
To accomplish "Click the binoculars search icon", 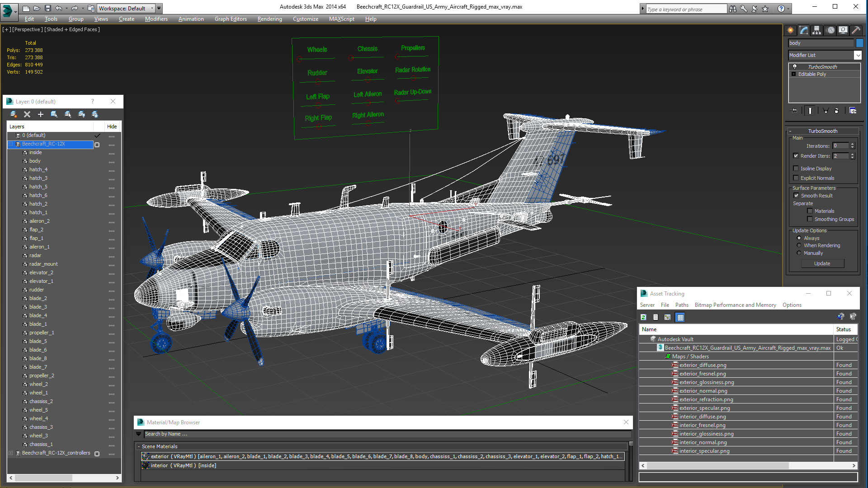I will [x=733, y=9].
